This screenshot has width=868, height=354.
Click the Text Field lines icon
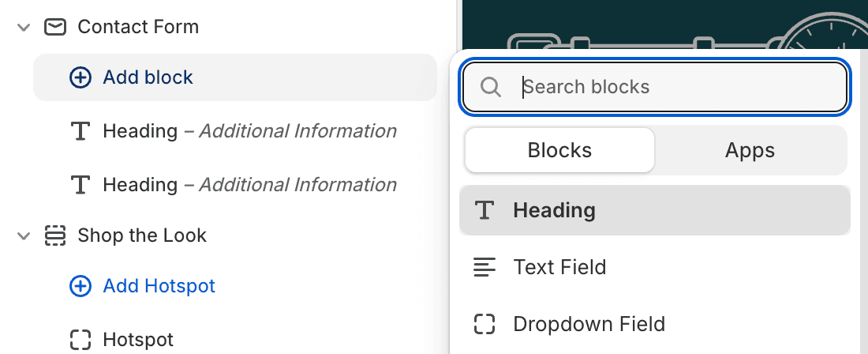pyautogui.click(x=485, y=267)
